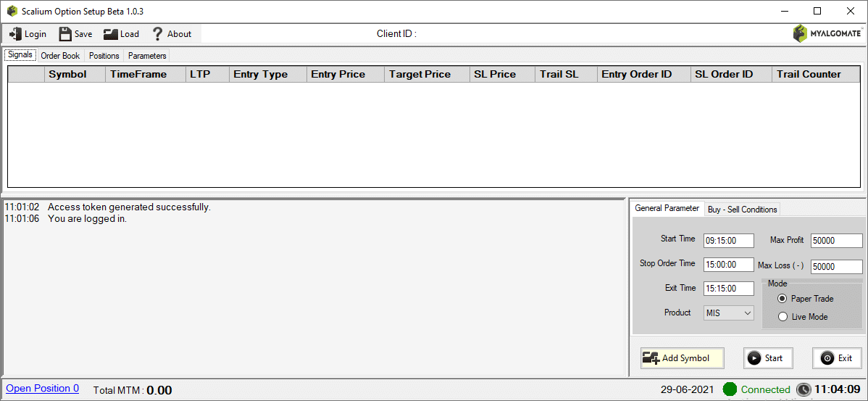The width and height of the screenshot is (868, 401).
Task: Expand the Product MIS dropdown
Action: pyautogui.click(x=728, y=313)
